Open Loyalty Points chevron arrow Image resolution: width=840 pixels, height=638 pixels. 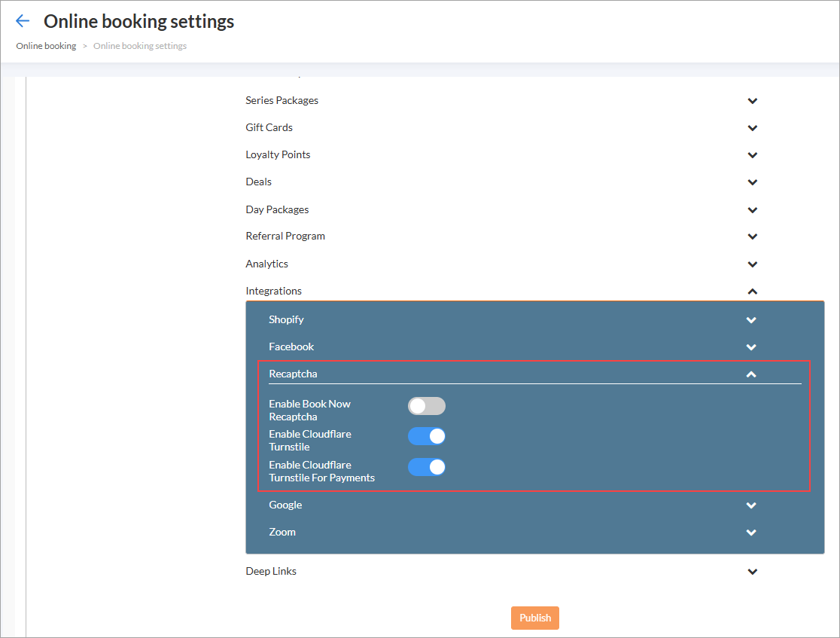coord(752,155)
